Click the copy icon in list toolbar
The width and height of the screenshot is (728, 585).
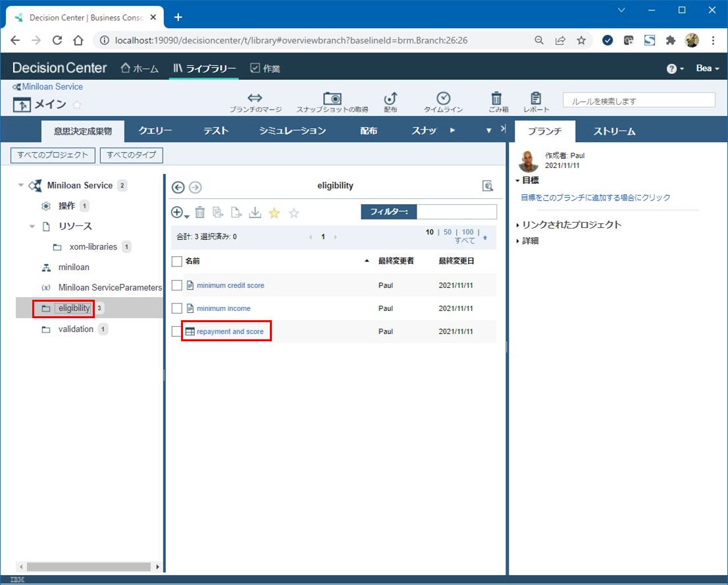(x=218, y=212)
